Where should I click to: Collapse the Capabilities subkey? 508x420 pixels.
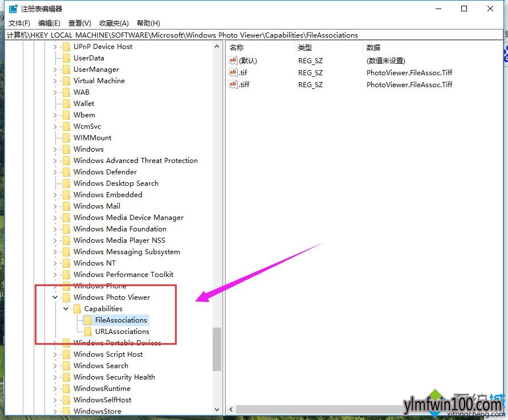click(66, 309)
